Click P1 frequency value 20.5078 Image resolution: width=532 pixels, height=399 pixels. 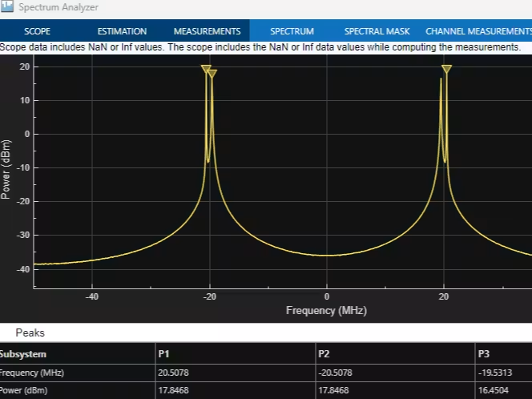[173, 373]
